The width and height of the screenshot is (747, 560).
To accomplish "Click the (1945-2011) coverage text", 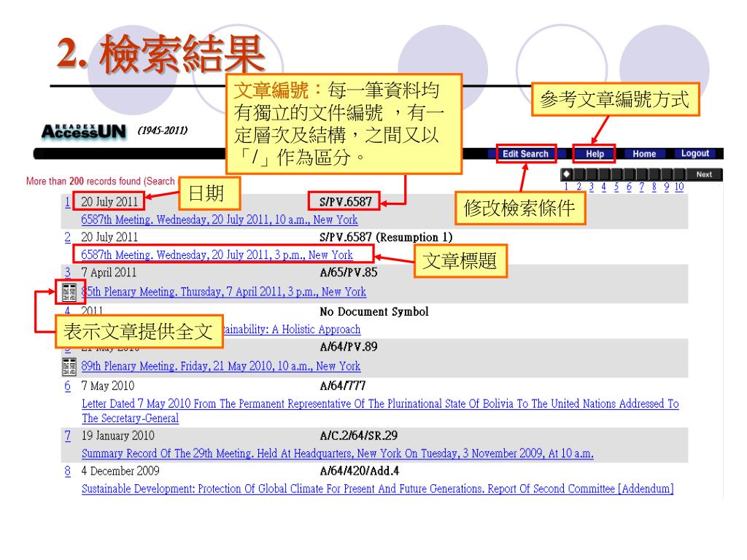I will [x=163, y=130].
